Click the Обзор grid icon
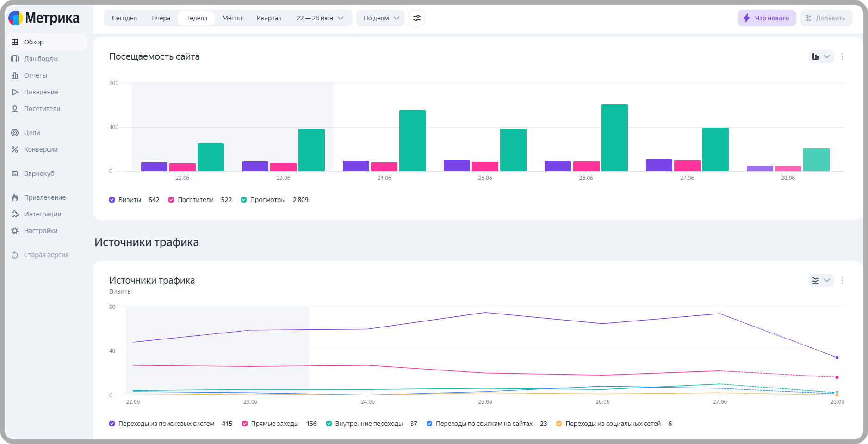The height and width of the screenshot is (444, 868). coord(15,42)
